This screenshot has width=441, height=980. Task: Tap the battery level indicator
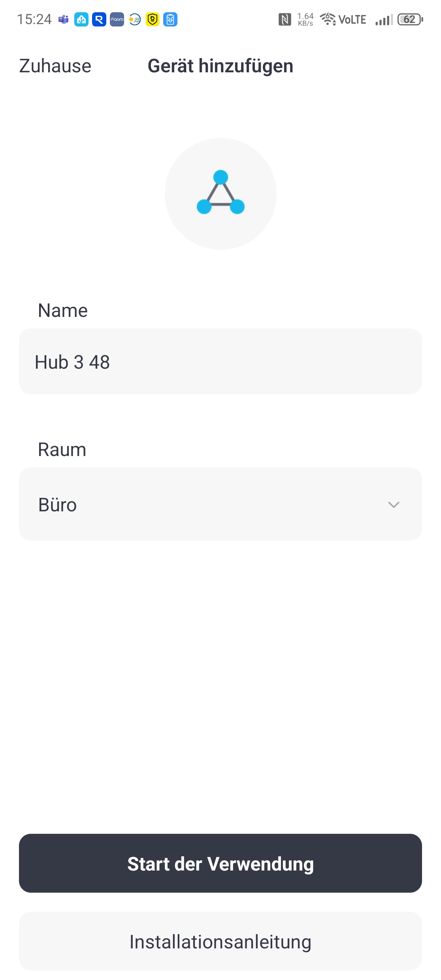410,19
